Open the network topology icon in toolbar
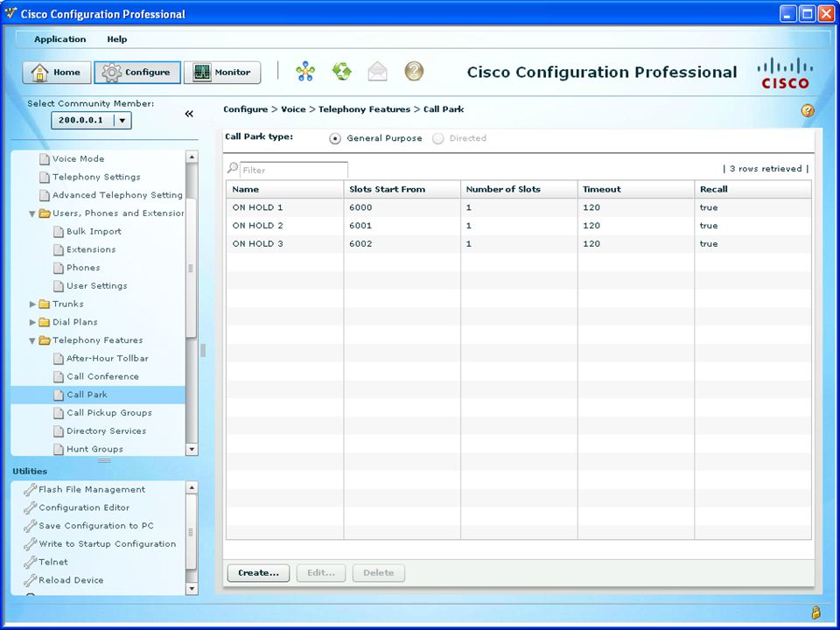Screen dimensions: 840x630 coord(305,71)
